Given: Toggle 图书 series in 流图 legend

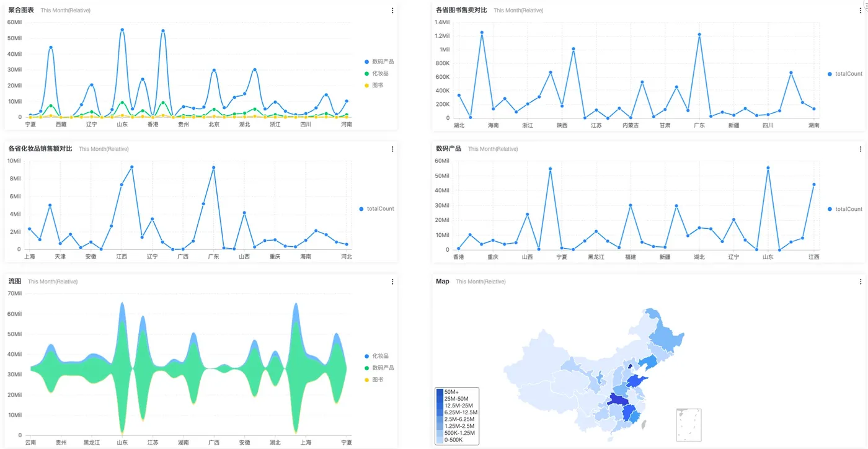Looking at the screenshot, I should (x=373, y=380).
